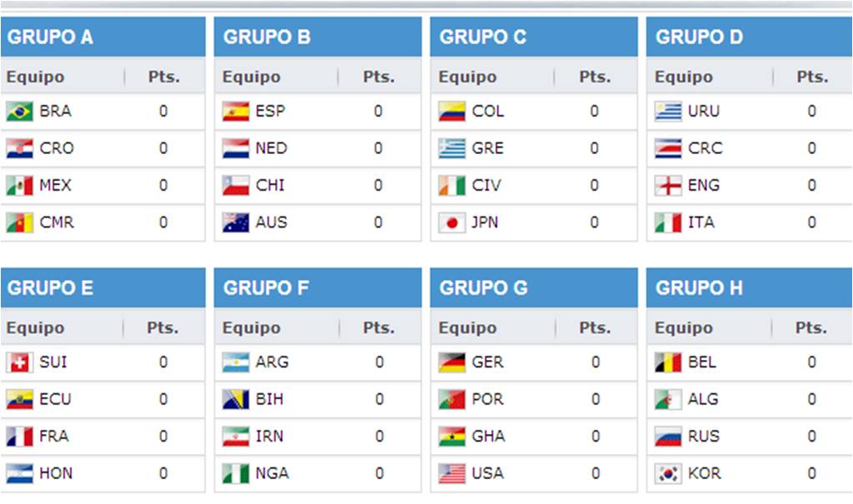Open the POR team link
The height and width of the screenshot is (504, 853).
[488, 399]
